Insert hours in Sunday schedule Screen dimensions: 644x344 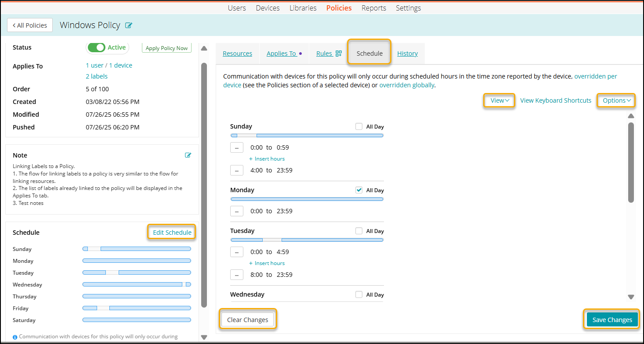[267, 159]
